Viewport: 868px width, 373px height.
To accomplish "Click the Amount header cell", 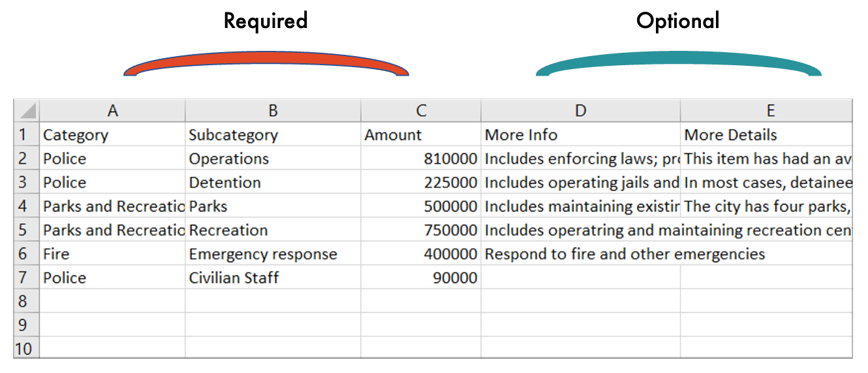I will [421, 135].
